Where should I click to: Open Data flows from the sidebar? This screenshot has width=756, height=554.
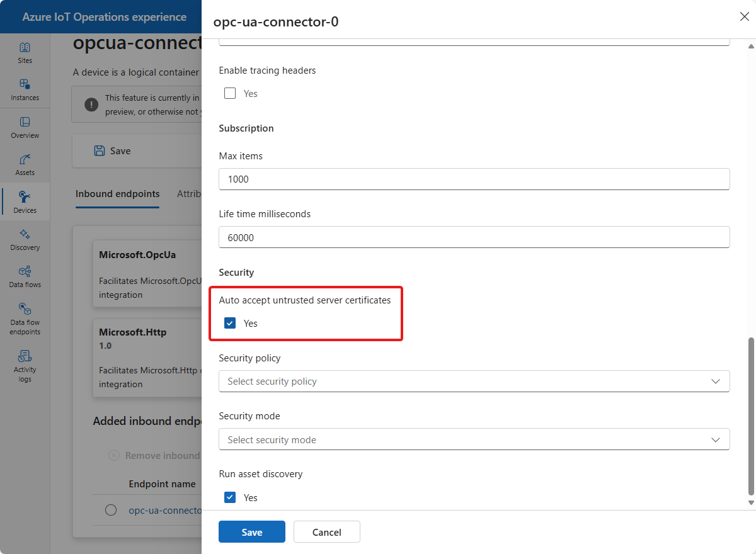tap(25, 277)
